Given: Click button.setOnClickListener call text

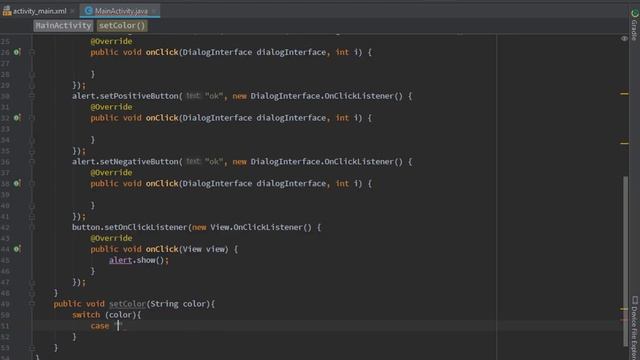Looking at the screenshot, I should pos(129,227).
